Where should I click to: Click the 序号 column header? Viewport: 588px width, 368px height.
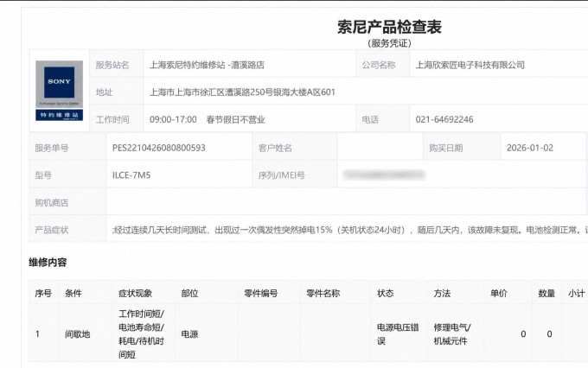click(43, 293)
